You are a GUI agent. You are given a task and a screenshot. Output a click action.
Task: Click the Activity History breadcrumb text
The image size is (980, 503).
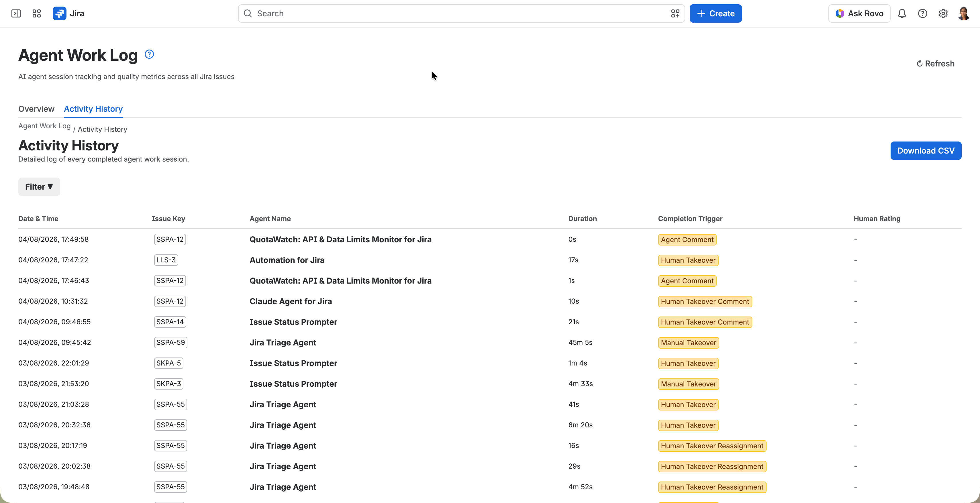pos(102,129)
